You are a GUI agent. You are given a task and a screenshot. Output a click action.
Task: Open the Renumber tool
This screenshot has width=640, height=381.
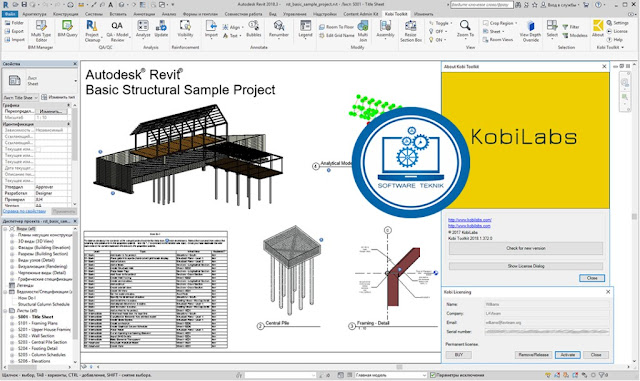[x=279, y=29]
